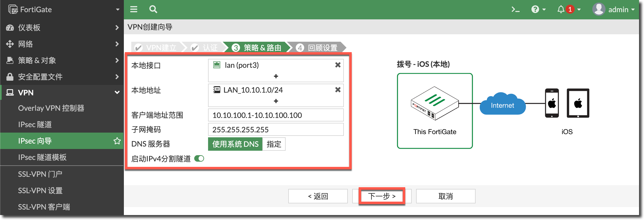Open the CLI console icon
644x220 pixels.
tap(515, 9)
